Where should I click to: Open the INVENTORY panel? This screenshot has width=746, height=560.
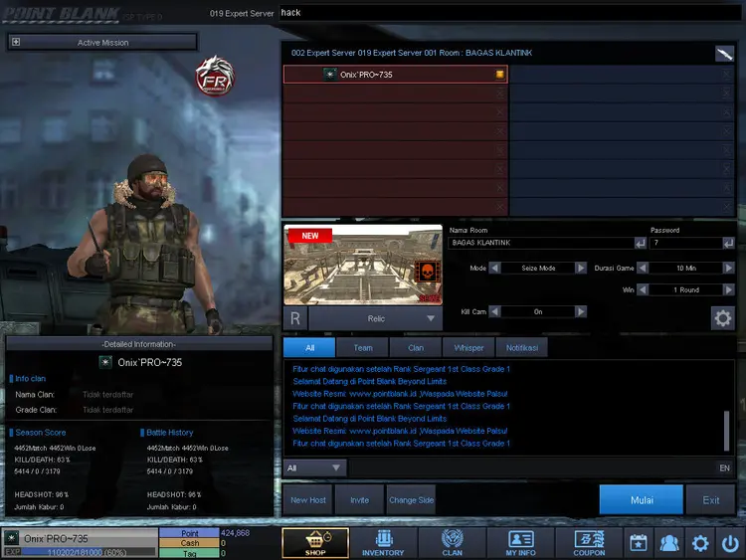tap(383, 542)
